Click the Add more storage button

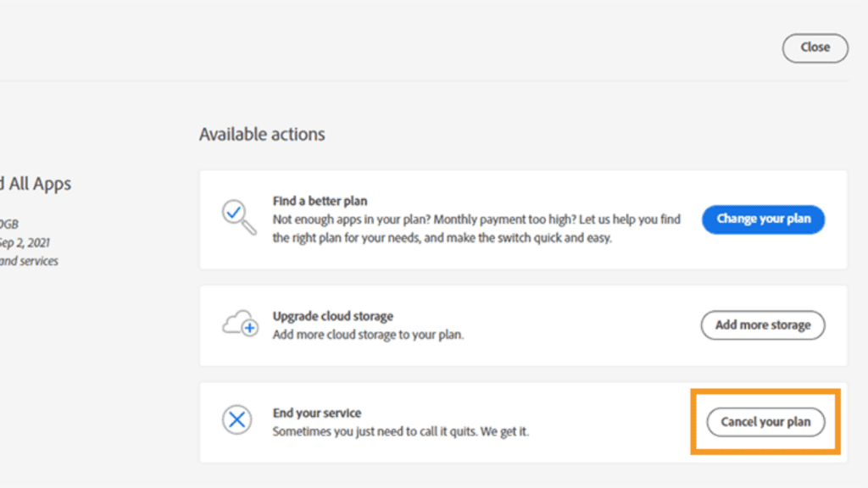pos(762,324)
